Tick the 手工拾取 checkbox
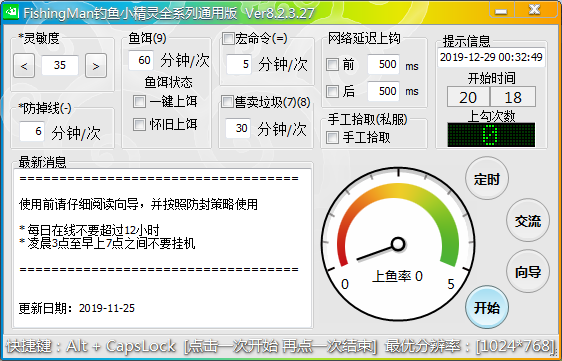562x361 pixels. [332, 137]
